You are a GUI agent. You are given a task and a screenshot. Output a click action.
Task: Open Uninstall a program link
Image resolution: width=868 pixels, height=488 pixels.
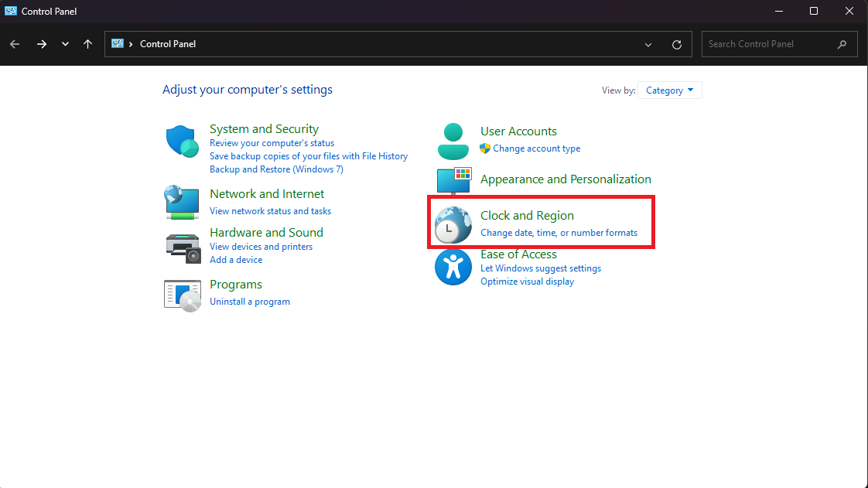click(x=250, y=302)
